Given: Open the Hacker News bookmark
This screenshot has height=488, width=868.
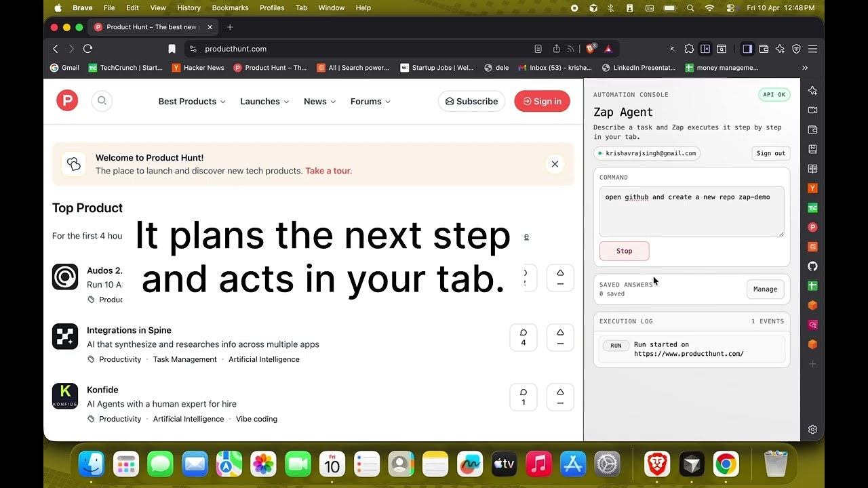Looking at the screenshot, I should point(198,68).
